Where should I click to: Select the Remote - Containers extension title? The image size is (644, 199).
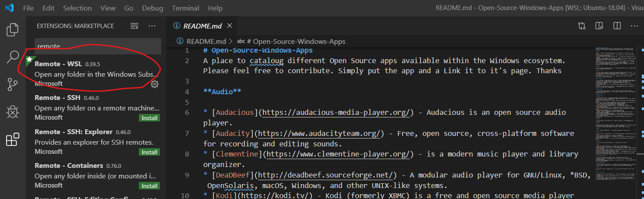click(69, 166)
